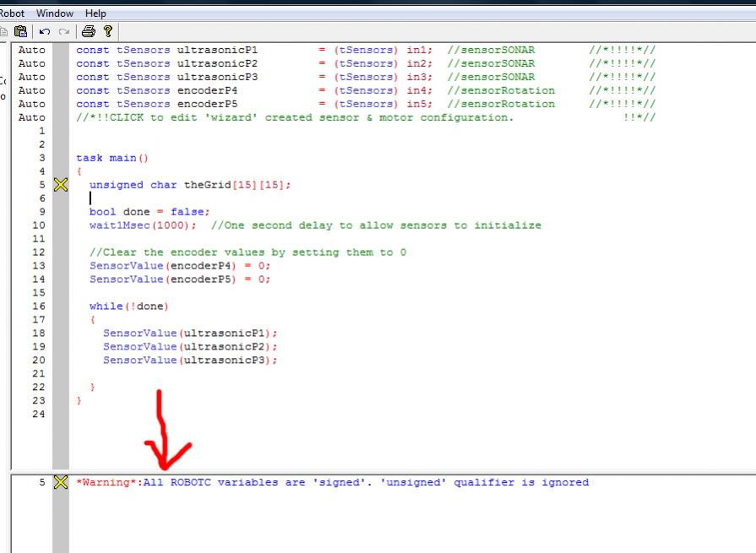This screenshot has height=553, width=756.
Task: Open the Window menu
Action: tap(54, 14)
